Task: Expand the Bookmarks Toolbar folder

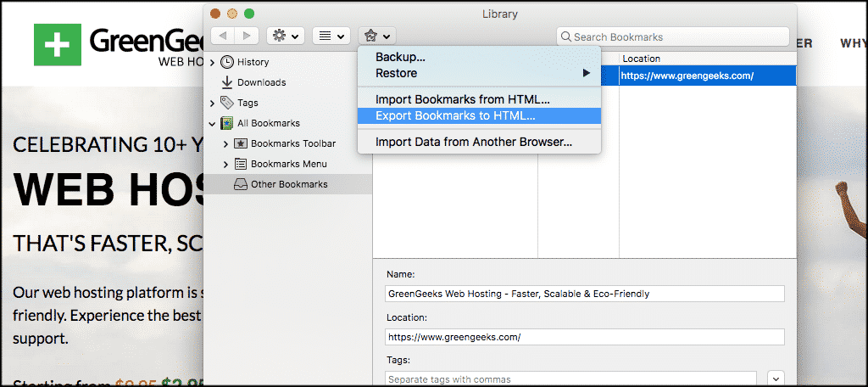Action: tap(225, 144)
